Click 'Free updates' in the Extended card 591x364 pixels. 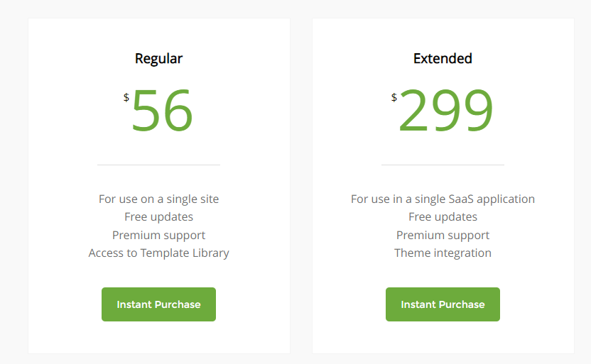443,216
